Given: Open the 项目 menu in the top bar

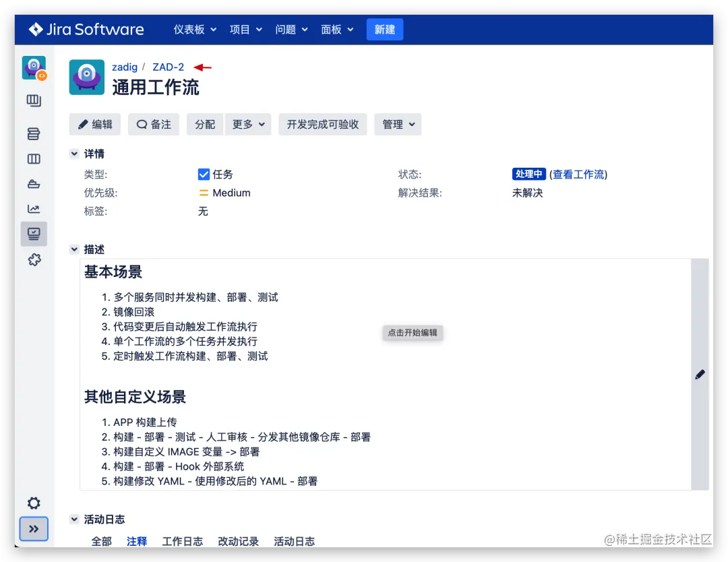Looking at the screenshot, I should (x=245, y=29).
